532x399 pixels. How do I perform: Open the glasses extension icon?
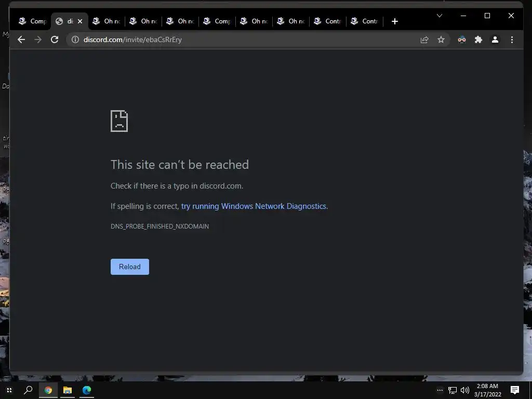[x=462, y=39]
